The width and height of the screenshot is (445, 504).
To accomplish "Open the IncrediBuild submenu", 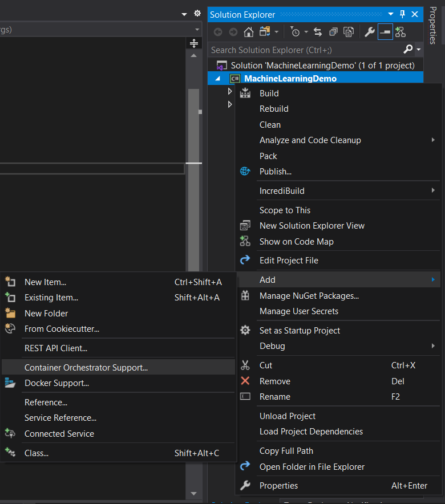I will pos(338,190).
